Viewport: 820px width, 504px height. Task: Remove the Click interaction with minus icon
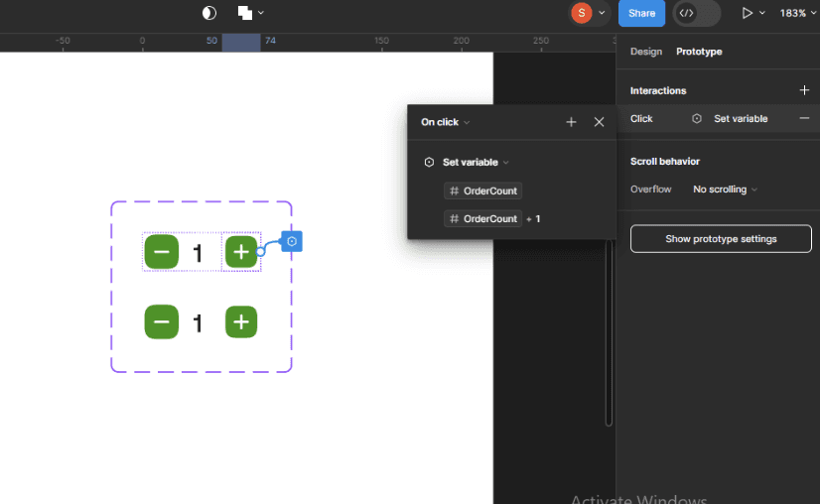pyautogui.click(x=804, y=119)
